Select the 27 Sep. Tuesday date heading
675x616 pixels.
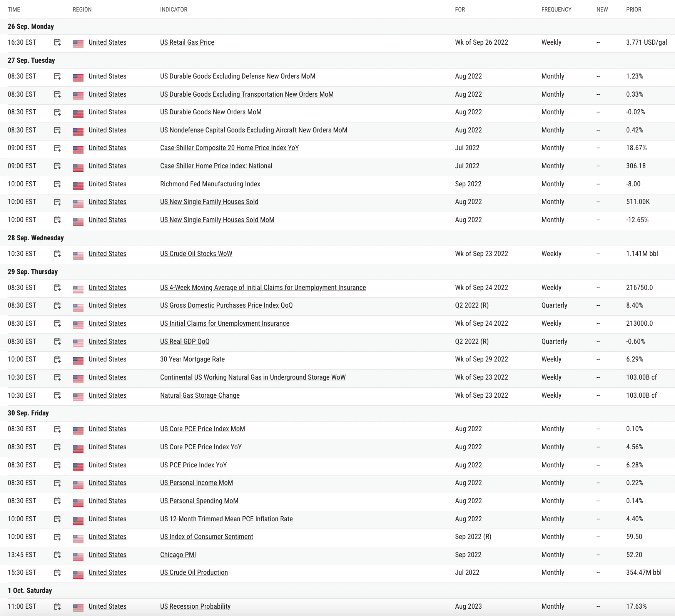[31, 60]
